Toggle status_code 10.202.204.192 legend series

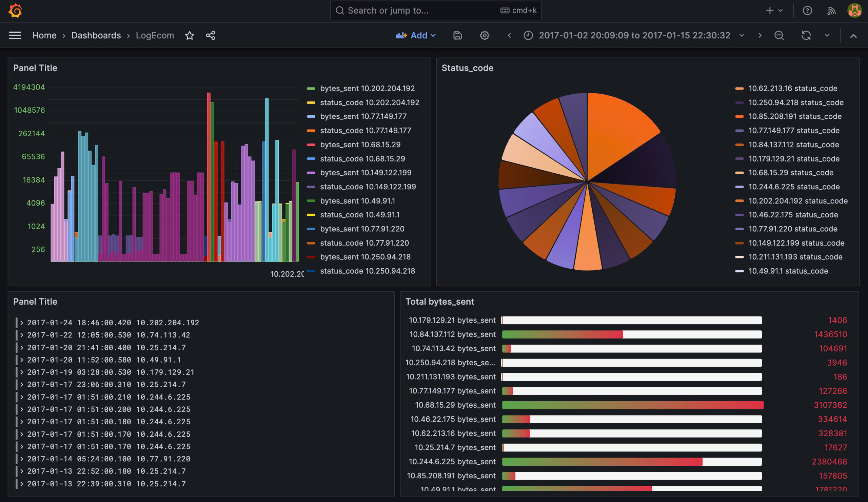(x=370, y=102)
